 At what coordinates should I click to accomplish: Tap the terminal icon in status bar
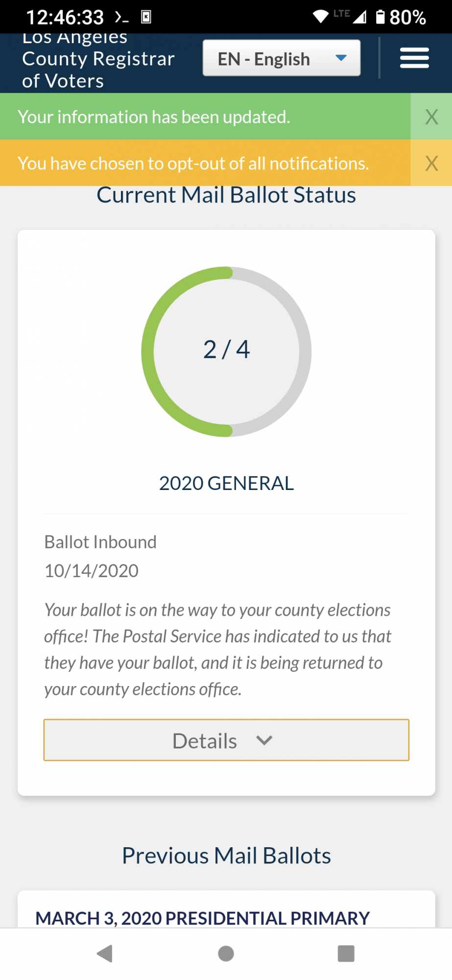click(121, 17)
